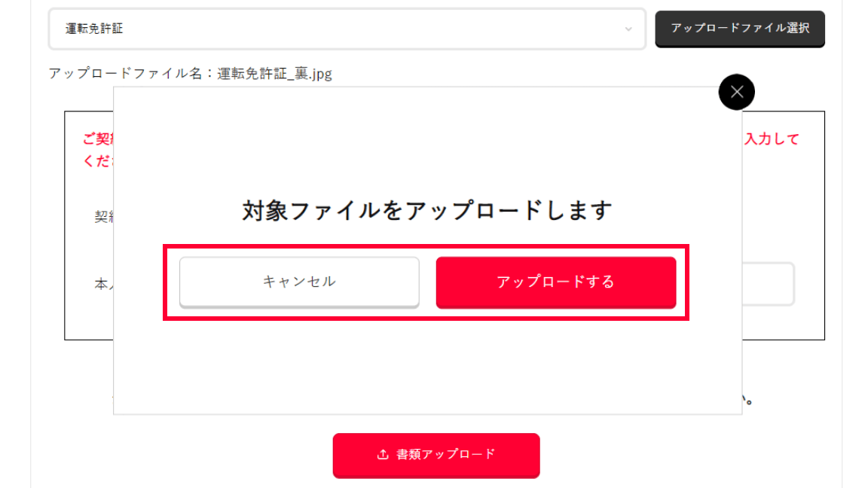The height and width of the screenshot is (488, 868).
Task: Click the red くだ text under ご契約
Action: click(x=98, y=161)
